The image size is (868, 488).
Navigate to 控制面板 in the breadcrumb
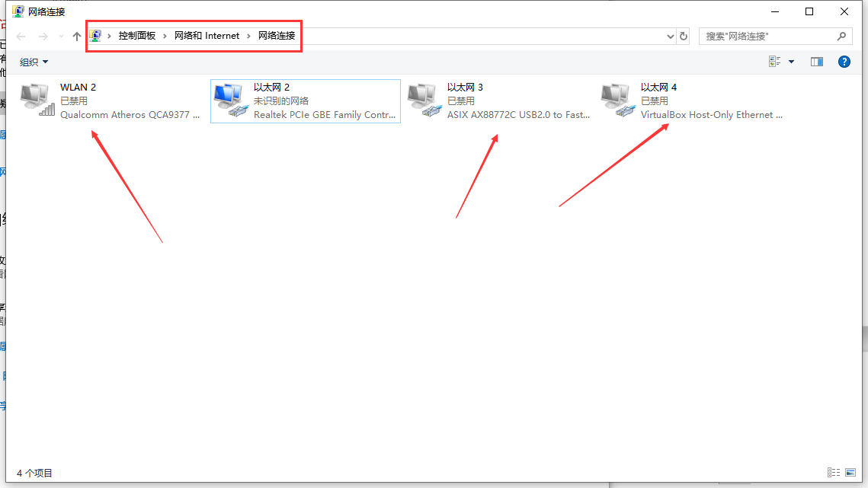(137, 36)
